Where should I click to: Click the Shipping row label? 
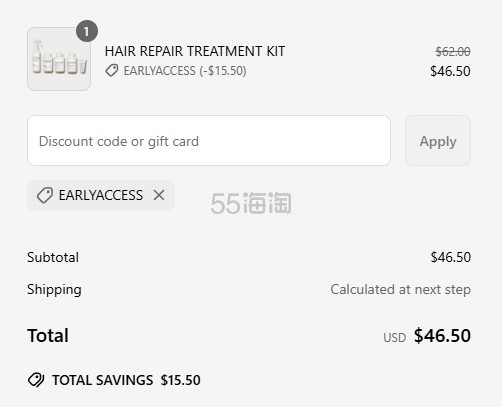[x=54, y=289]
